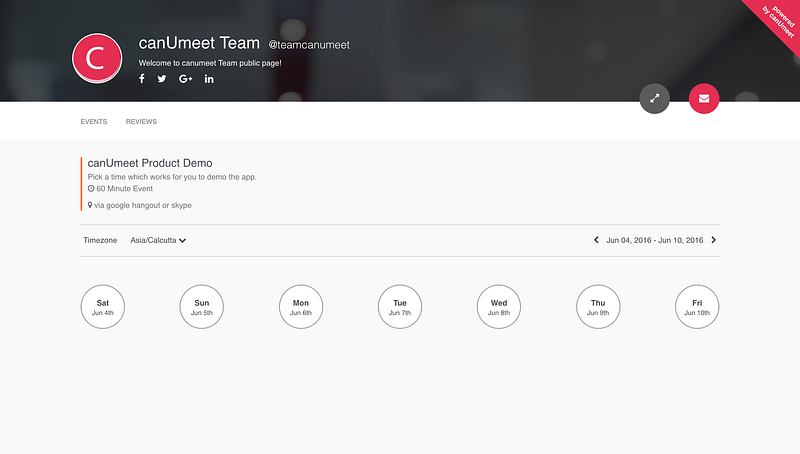This screenshot has width=800, height=454.
Task: Click the Timezone label
Action: pos(100,240)
